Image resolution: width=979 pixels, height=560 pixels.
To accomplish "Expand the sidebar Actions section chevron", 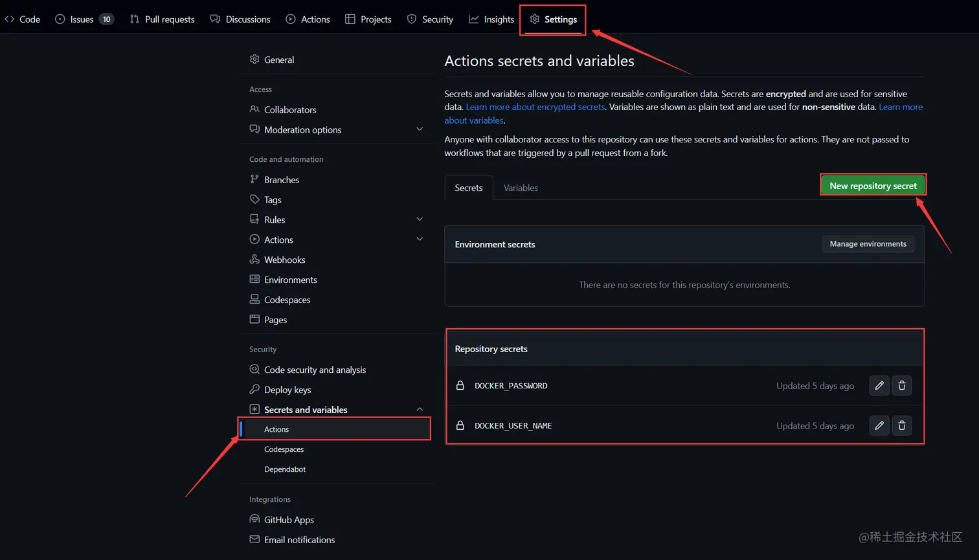I will (420, 240).
